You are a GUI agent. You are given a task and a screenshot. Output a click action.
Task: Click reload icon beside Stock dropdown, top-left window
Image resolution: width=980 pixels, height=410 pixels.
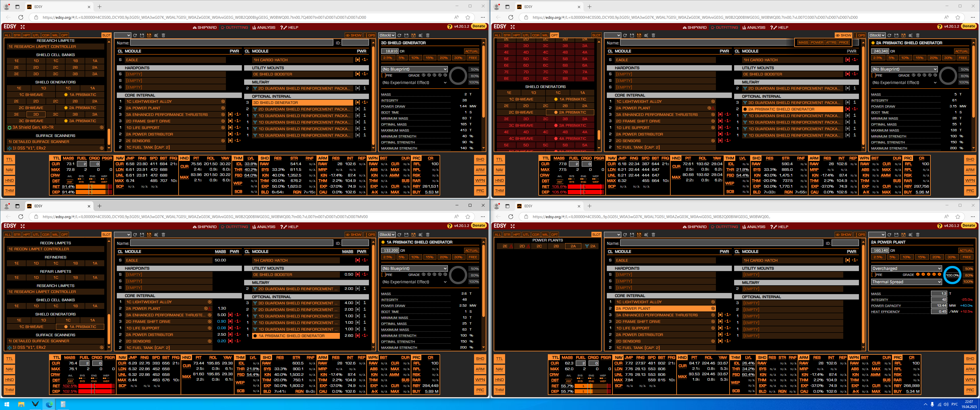pos(399,35)
